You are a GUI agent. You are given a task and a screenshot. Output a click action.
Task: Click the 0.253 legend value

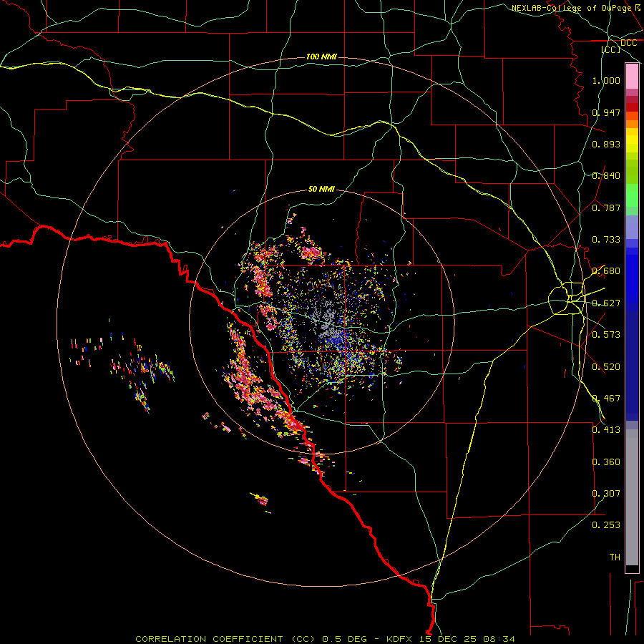pos(606,525)
